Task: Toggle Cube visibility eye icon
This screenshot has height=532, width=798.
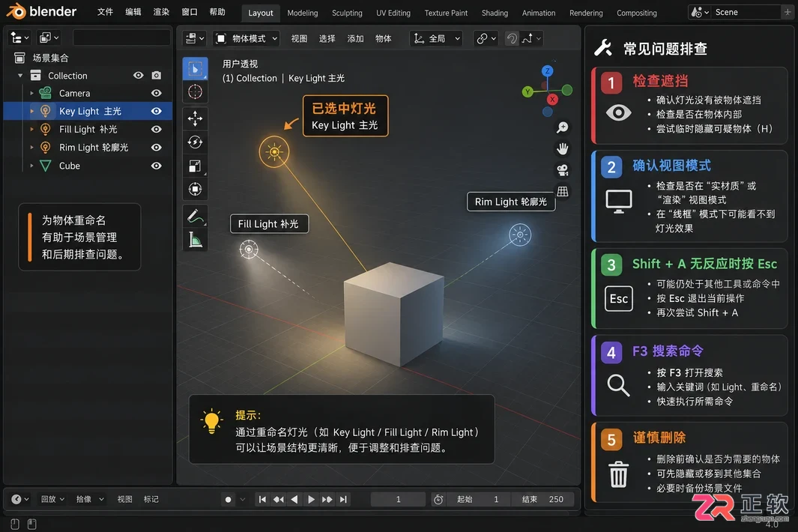Action: (157, 166)
